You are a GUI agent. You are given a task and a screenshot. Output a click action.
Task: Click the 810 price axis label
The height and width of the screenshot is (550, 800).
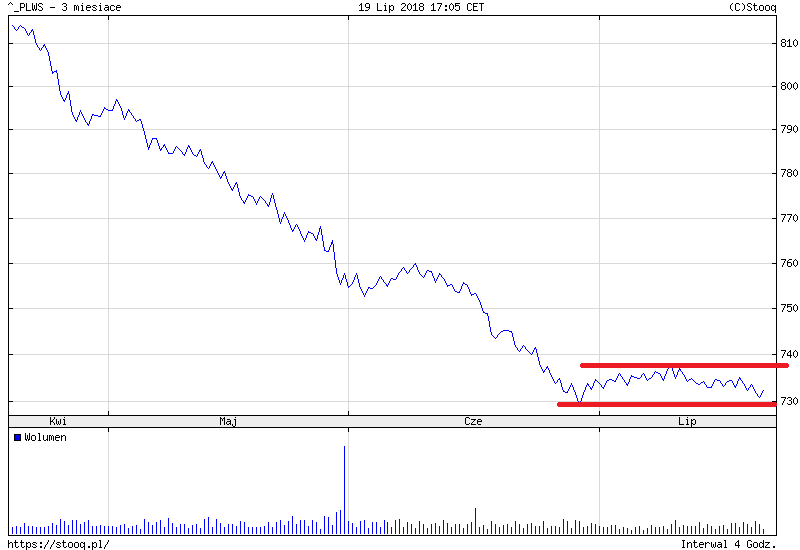tap(789, 43)
